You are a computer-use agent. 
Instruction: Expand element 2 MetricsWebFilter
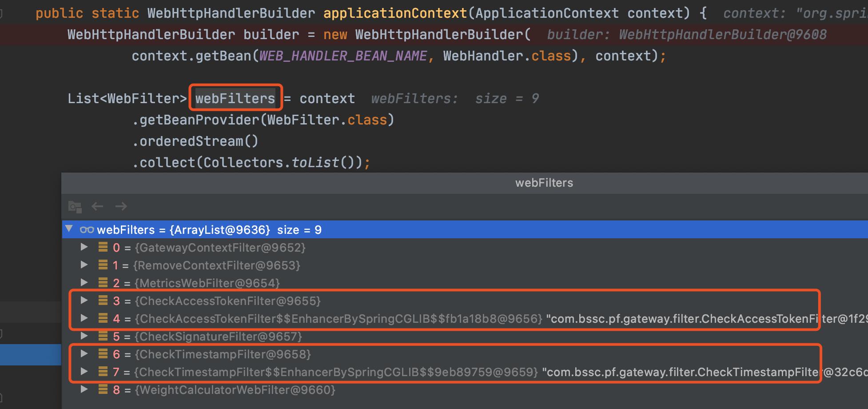(x=84, y=283)
